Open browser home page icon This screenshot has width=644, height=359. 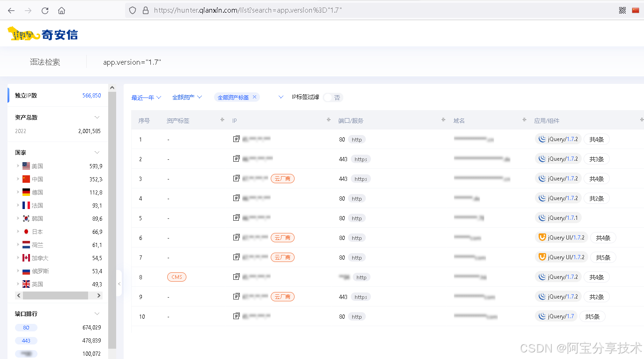62,10
